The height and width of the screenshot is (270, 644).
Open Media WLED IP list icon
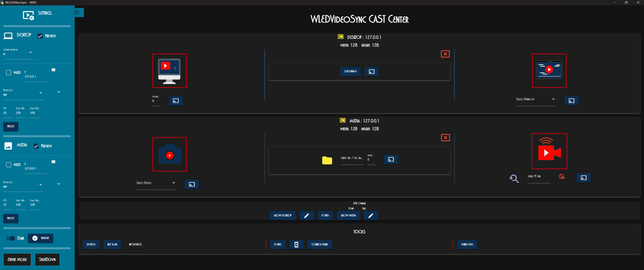[x=53, y=162]
